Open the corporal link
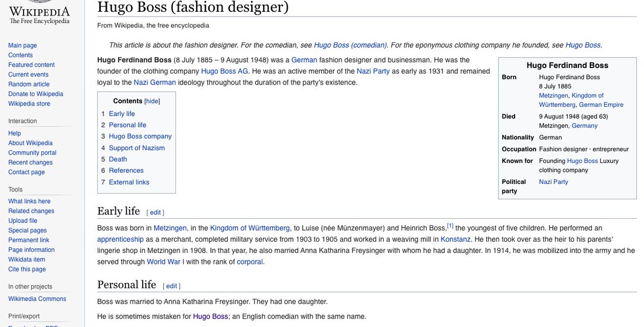The width and height of the screenshot is (644, 327). (x=250, y=262)
